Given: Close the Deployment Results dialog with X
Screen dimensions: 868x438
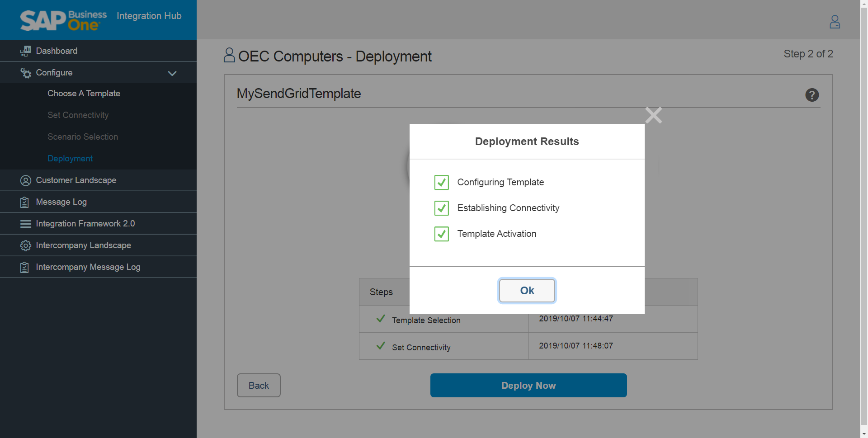Looking at the screenshot, I should tap(653, 115).
